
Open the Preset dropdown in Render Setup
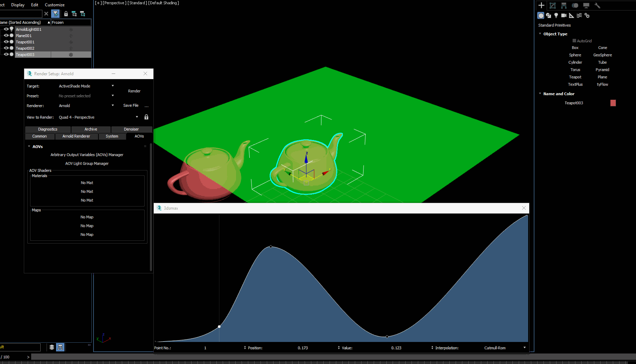86,96
